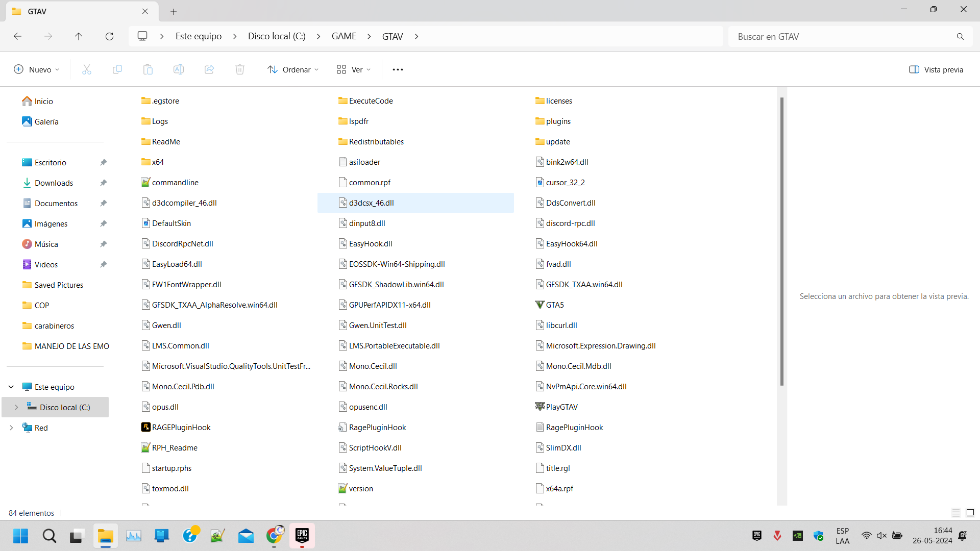The image size is (980, 551).
Task: Open Epic Games Launcher from taskbar
Action: click(302, 535)
